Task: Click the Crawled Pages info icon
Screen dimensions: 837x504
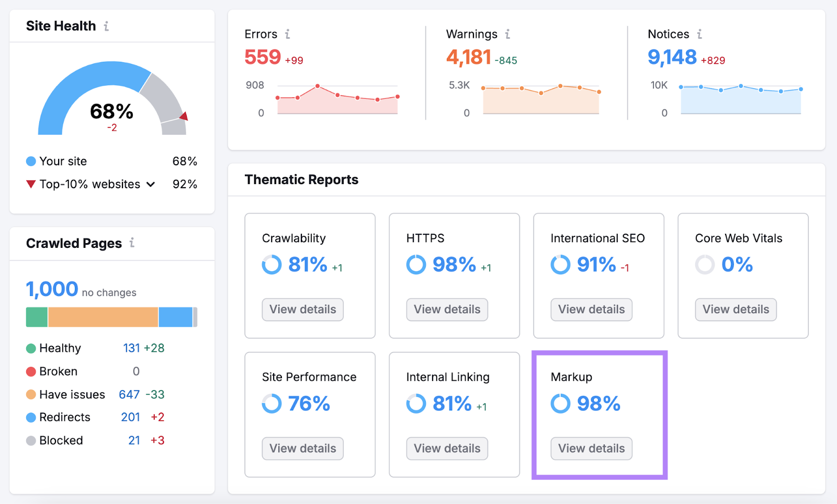Action: click(132, 243)
